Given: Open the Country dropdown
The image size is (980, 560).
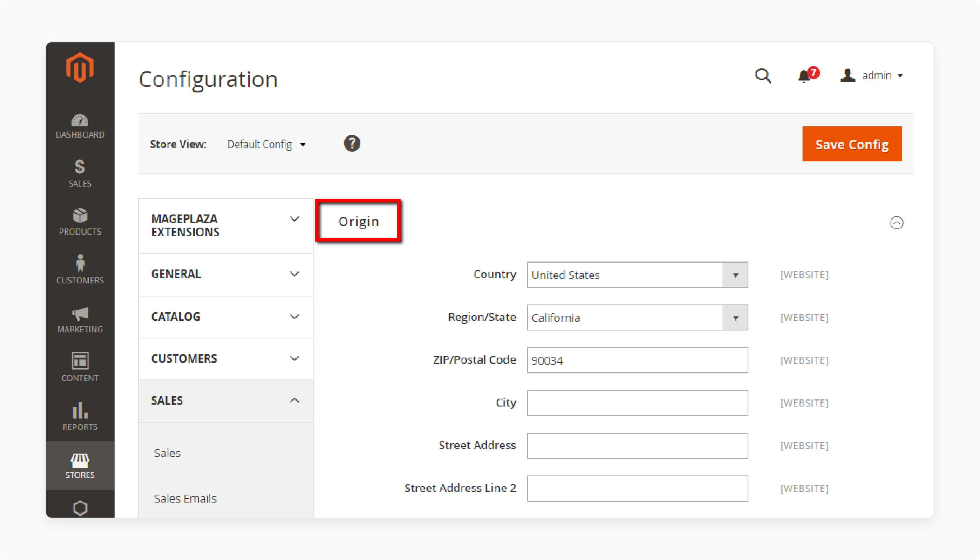Looking at the screenshot, I should point(637,275).
